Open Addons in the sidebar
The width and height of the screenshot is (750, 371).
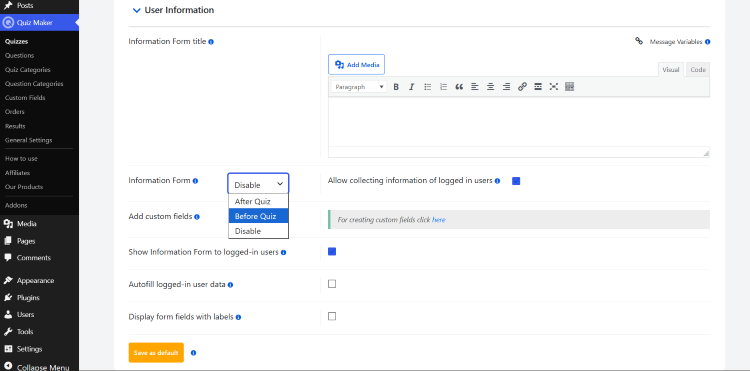(16, 206)
